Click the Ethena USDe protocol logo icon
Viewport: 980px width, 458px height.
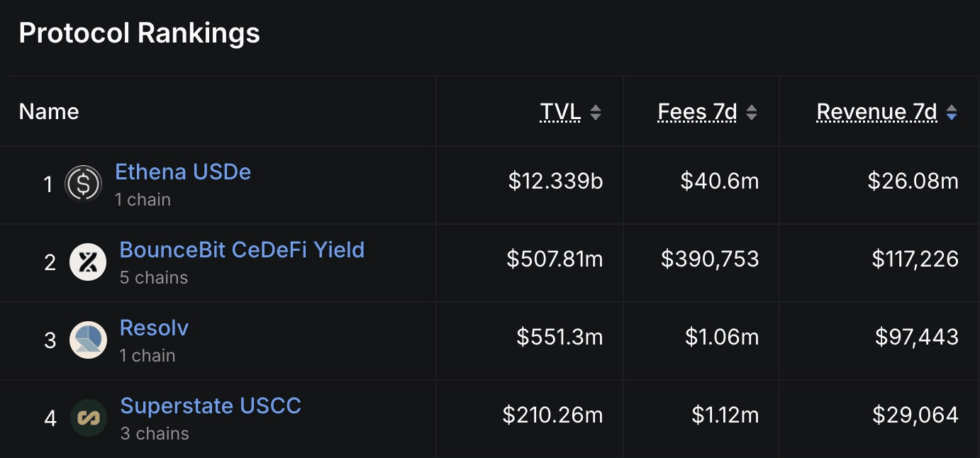(84, 184)
